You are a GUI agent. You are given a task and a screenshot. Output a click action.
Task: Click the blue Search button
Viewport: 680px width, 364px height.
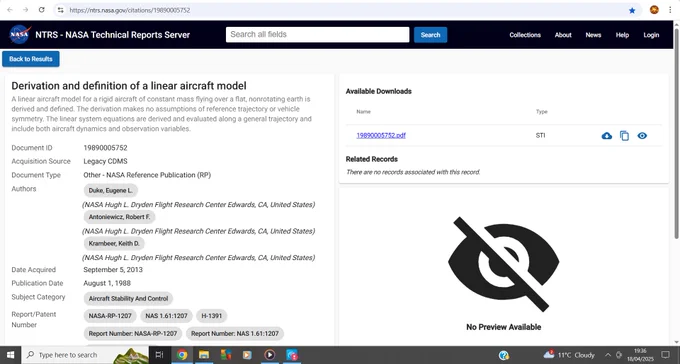(x=430, y=35)
